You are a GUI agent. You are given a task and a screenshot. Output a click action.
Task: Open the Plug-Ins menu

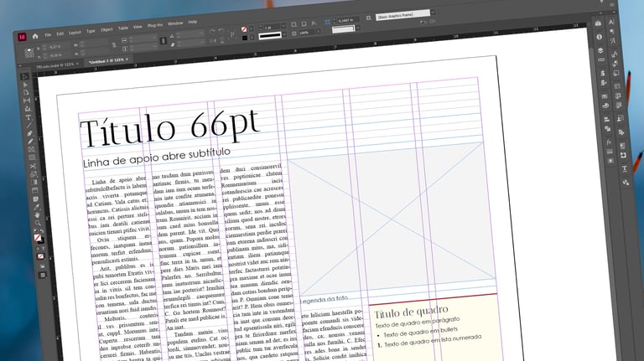coord(155,25)
